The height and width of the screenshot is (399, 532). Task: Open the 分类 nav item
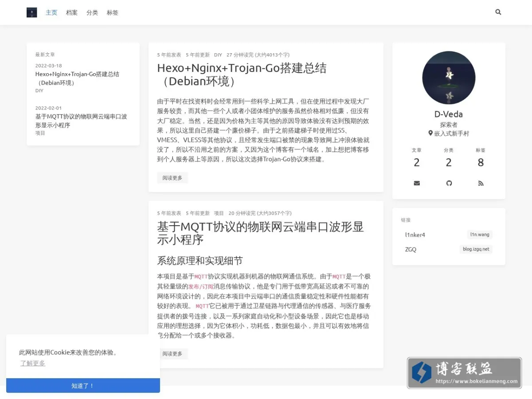point(92,12)
